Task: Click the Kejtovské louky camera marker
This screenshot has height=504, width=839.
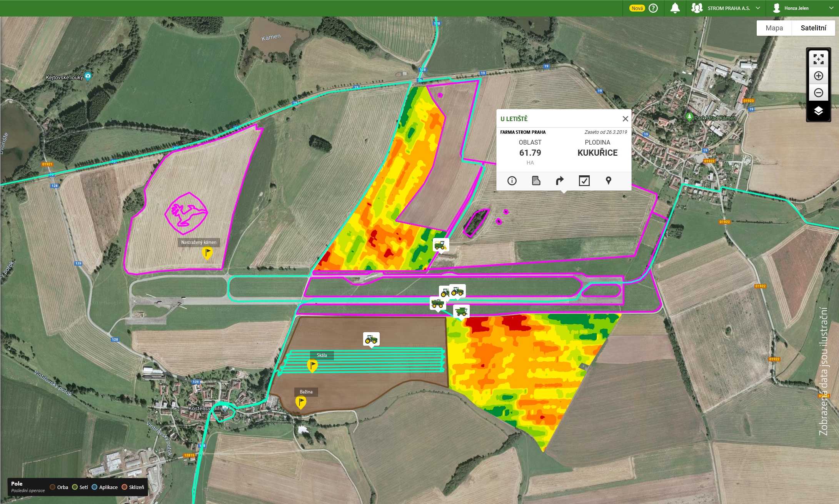Action: 88,77
